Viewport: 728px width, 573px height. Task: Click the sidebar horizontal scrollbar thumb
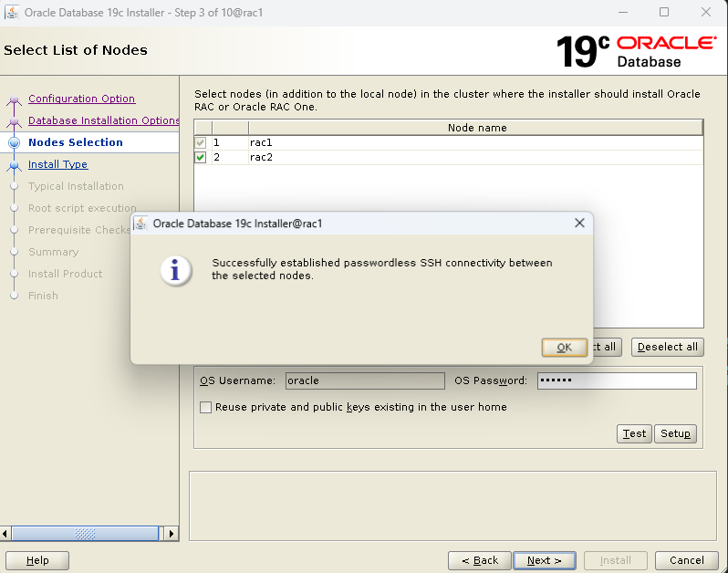(x=85, y=534)
